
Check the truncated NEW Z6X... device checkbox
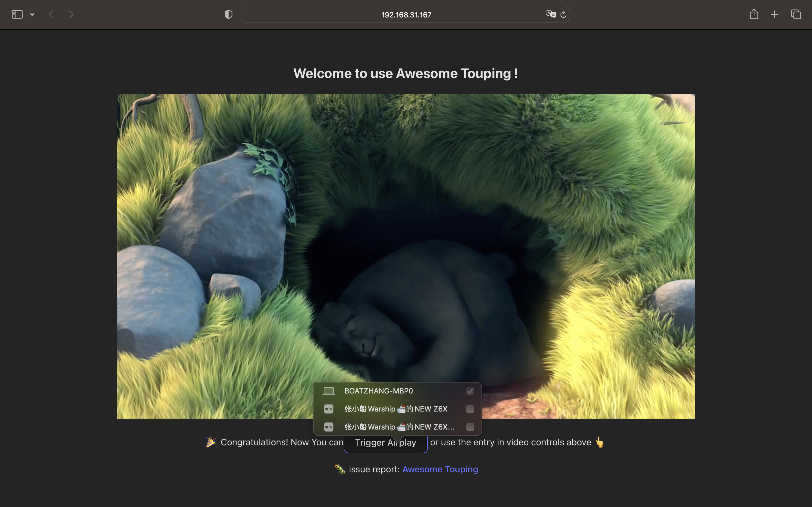(x=470, y=427)
